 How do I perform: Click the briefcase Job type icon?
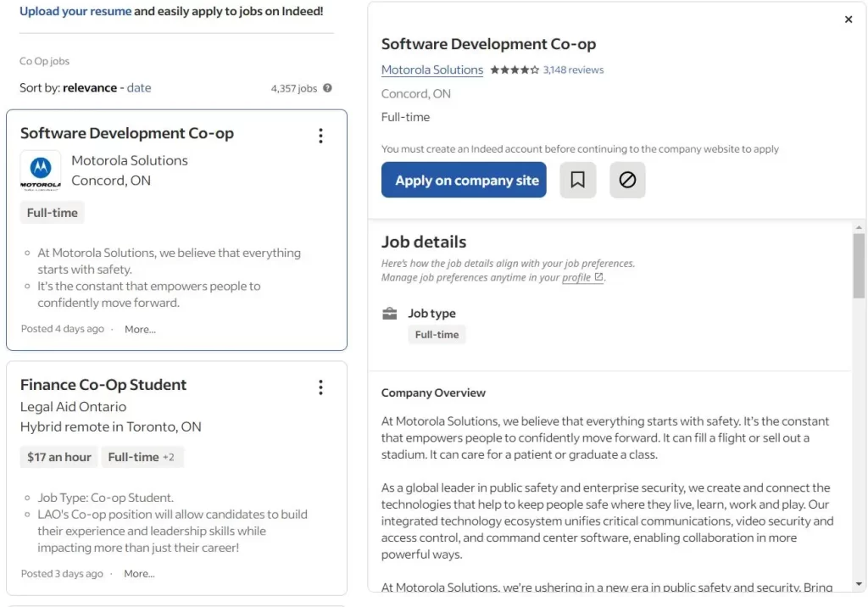[390, 314]
